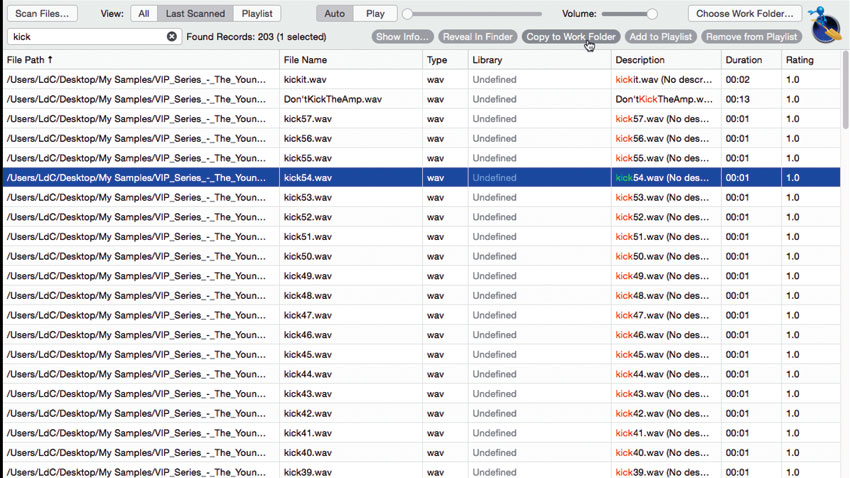Clear the kick search field

[171, 36]
